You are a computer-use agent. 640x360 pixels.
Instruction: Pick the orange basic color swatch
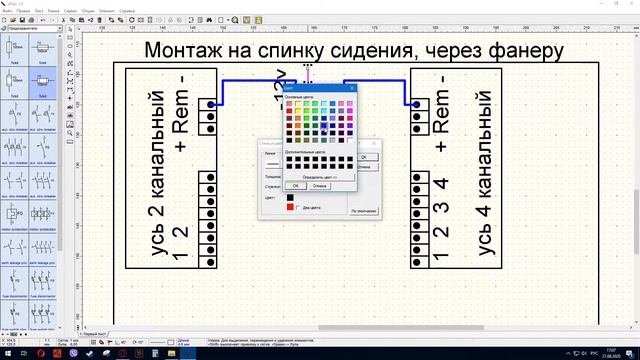pyautogui.click(x=298, y=125)
